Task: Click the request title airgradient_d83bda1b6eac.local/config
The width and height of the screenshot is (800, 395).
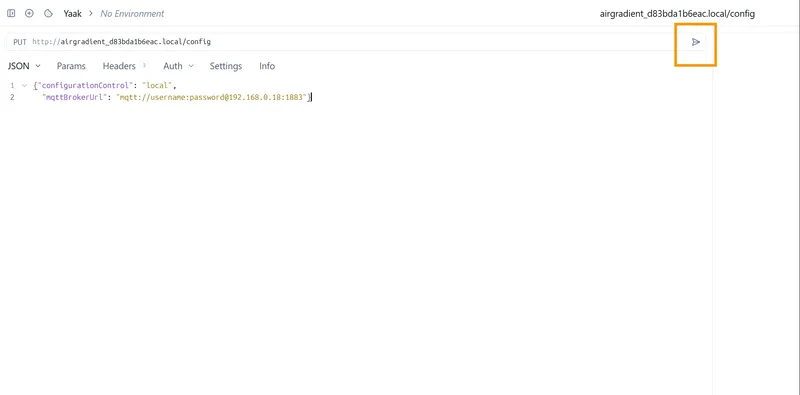Action: (x=677, y=14)
